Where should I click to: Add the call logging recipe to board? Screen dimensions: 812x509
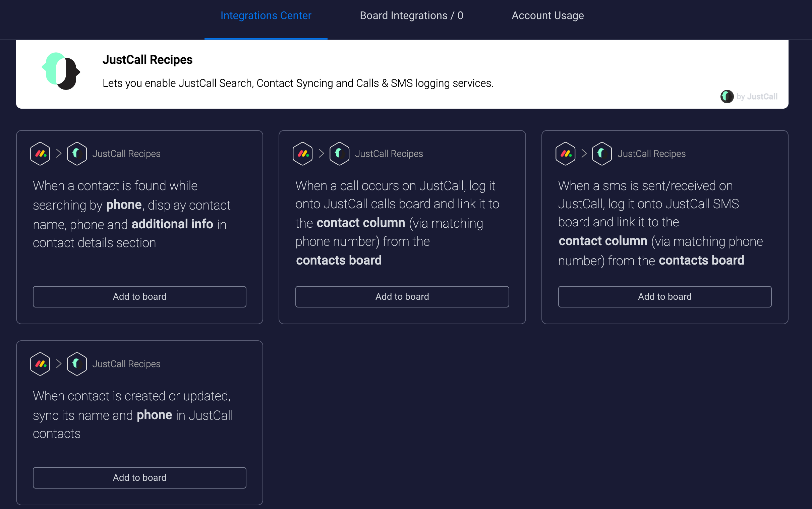[x=402, y=296]
